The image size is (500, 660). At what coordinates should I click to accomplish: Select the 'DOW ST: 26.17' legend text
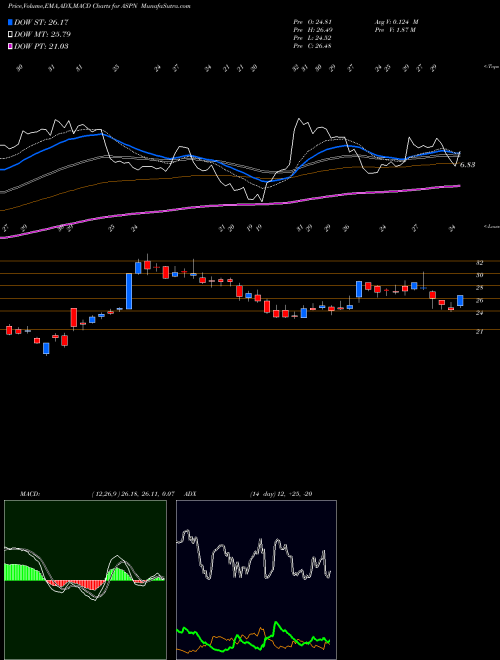click(x=41, y=22)
